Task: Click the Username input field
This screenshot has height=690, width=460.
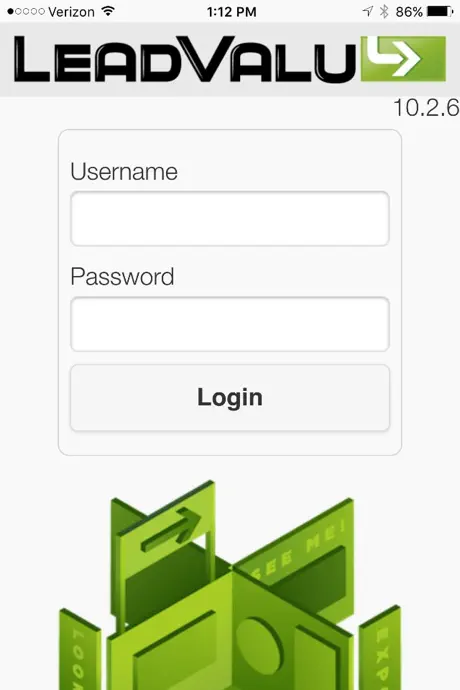Action: coord(230,219)
